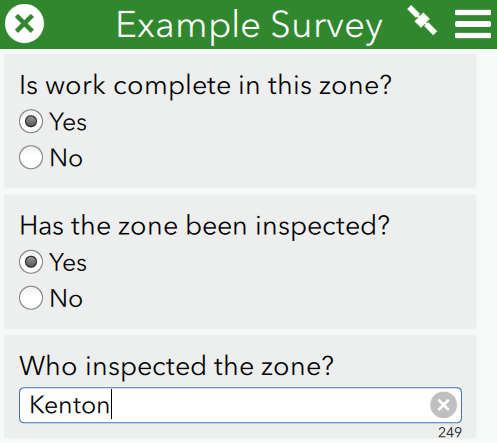Click 'Who inspected the zone?' question label
The width and height of the screenshot is (497, 443).
pyautogui.click(x=177, y=367)
